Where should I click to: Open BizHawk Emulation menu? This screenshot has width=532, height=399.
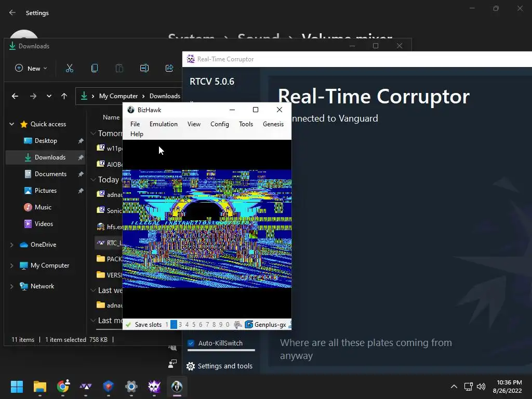tap(164, 124)
